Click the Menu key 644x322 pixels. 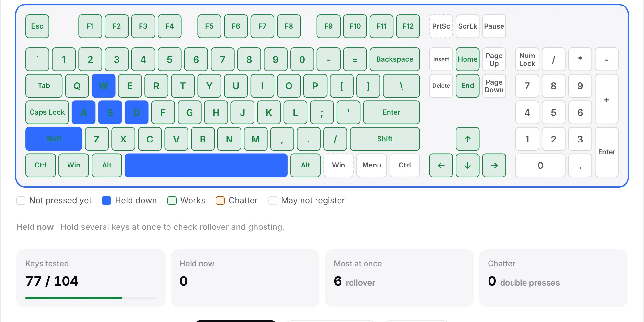coord(372,165)
